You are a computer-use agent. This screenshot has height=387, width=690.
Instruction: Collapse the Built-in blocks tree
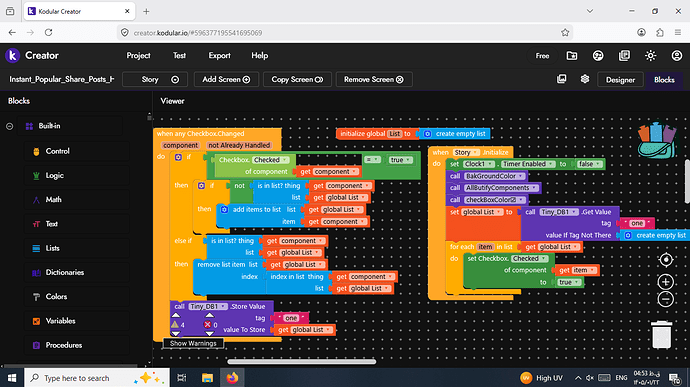pyautogui.click(x=10, y=126)
